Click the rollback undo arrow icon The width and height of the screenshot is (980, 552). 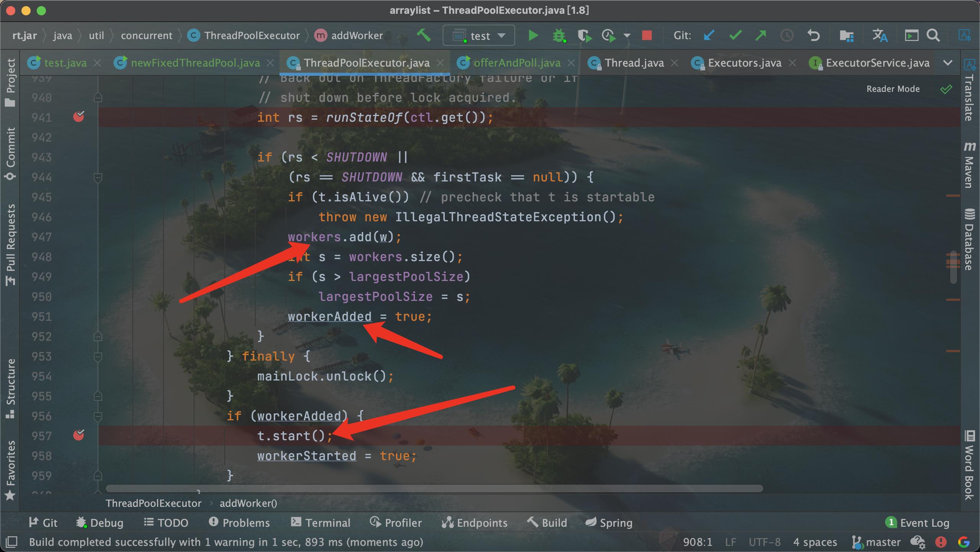(x=813, y=36)
